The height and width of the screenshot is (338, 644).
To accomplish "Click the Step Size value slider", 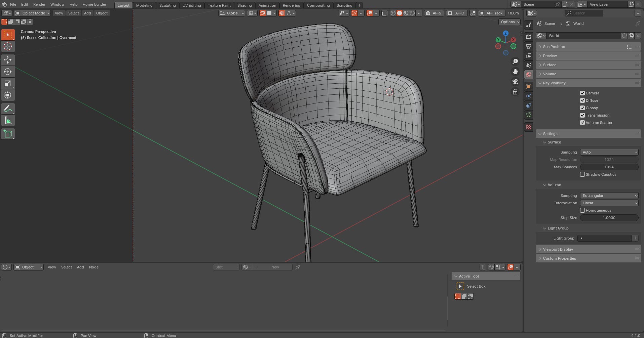I will [609, 218].
